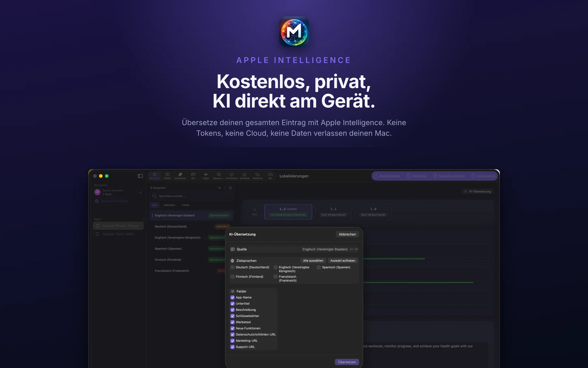Add a language with the plus icon
This screenshot has height=368, width=588.
click(230, 188)
